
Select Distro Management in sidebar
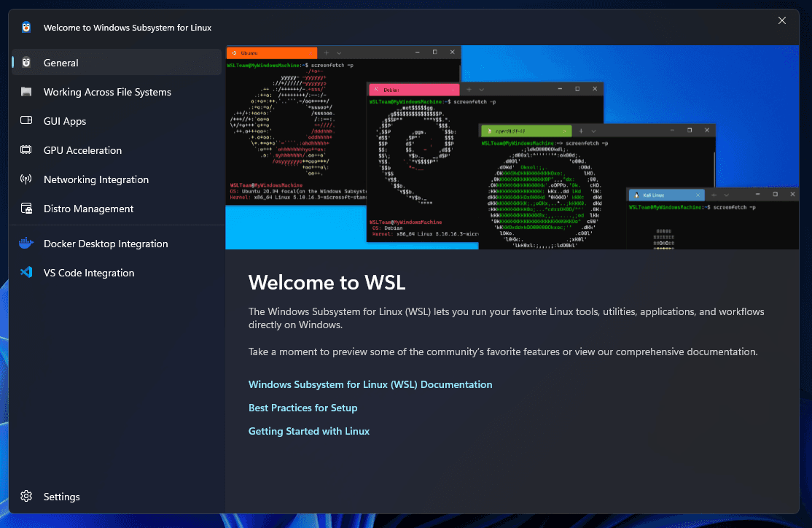tap(117, 209)
